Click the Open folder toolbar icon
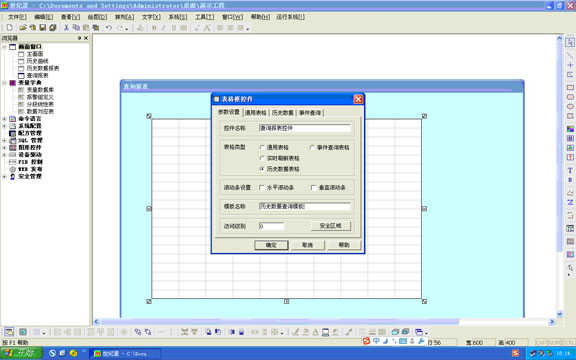 tap(23, 28)
